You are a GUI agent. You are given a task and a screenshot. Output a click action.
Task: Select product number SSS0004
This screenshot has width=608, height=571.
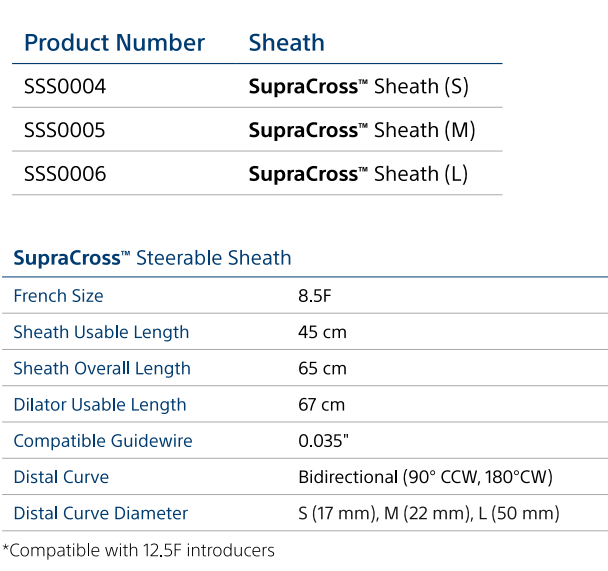(x=65, y=87)
